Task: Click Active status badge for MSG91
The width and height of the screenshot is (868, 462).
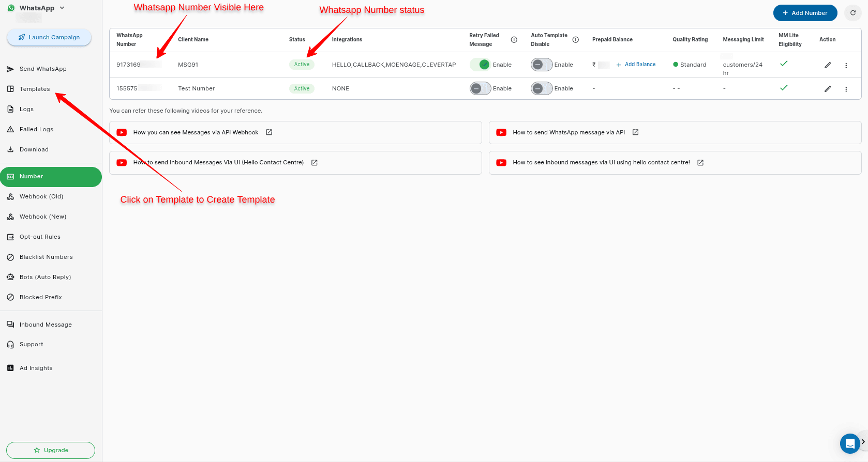Action: pos(302,65)
